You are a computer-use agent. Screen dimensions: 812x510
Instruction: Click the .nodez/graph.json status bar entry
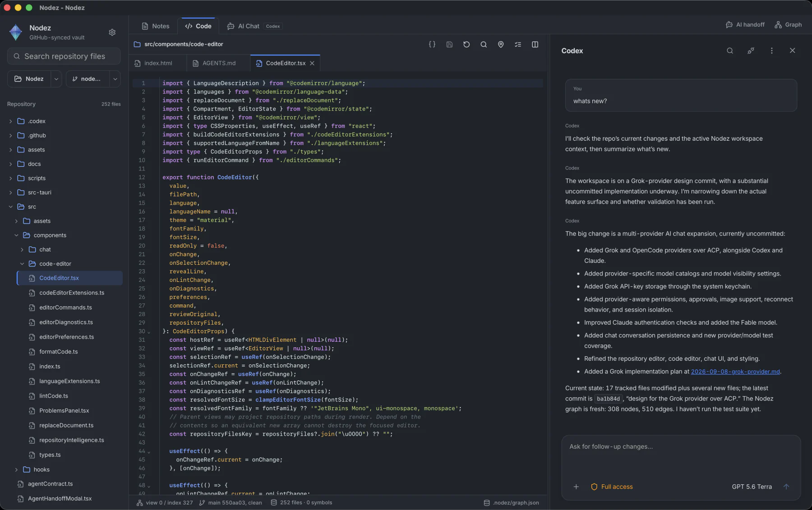pos(511,502)
